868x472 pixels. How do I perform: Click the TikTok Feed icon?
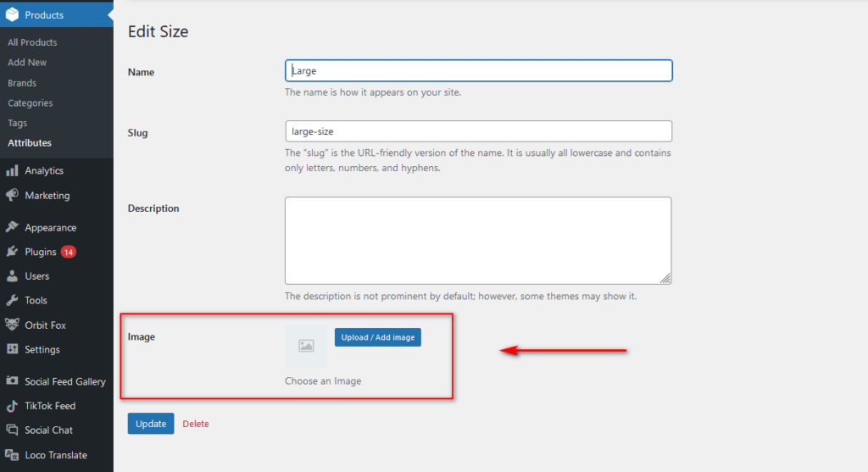(12, 406)
